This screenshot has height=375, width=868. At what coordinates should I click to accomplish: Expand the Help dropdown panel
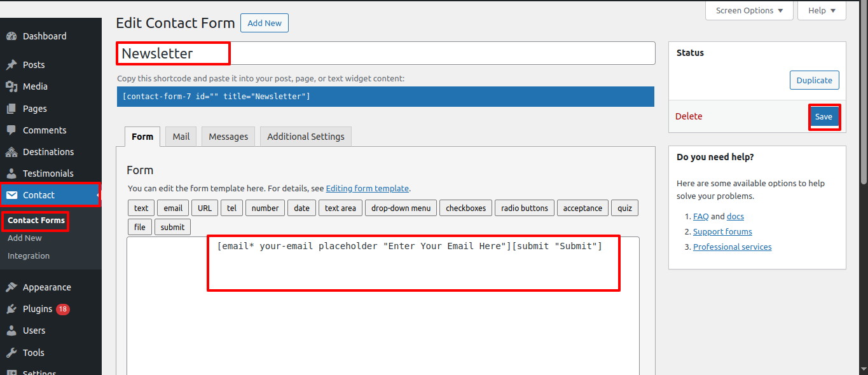click(x=822, y=11)
